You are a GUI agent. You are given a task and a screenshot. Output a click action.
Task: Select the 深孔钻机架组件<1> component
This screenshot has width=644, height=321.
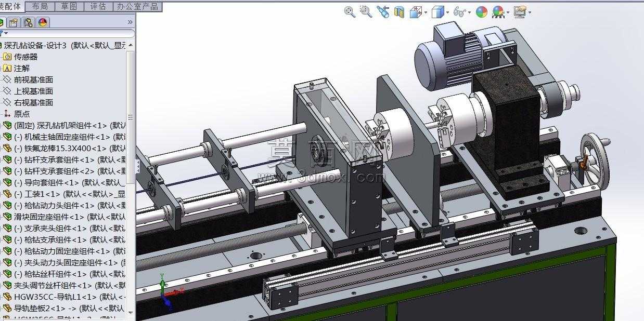click(70, 125)
